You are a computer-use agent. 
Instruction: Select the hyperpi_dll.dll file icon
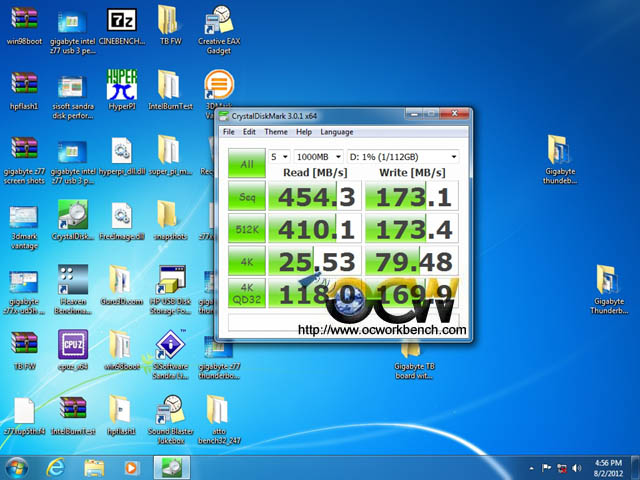coord(122,150)
